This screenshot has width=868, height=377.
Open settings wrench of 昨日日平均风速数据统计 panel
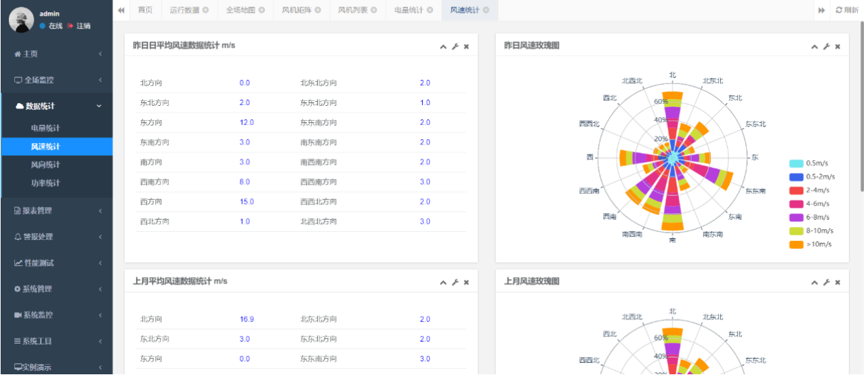pos(455,47)
